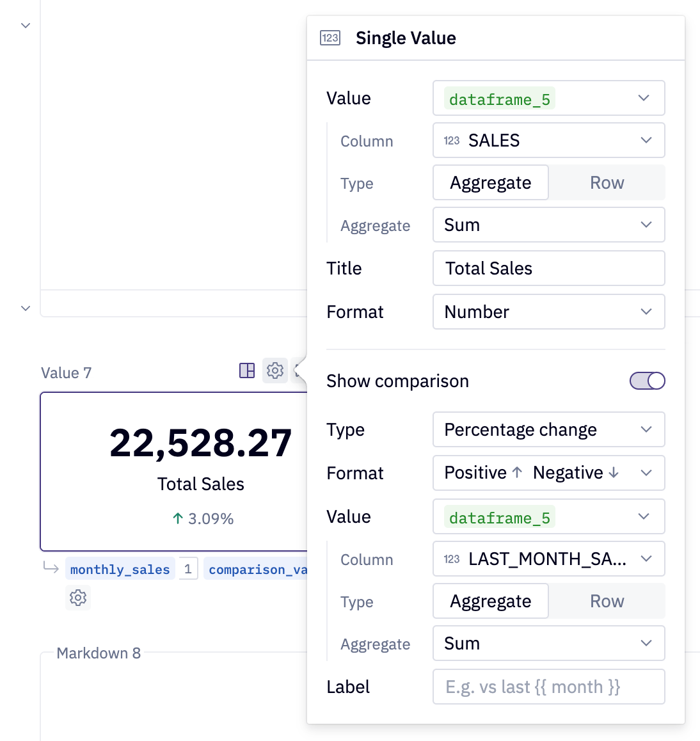
Task: Click the monthly_sales variable tag
Action: [120, 569]
